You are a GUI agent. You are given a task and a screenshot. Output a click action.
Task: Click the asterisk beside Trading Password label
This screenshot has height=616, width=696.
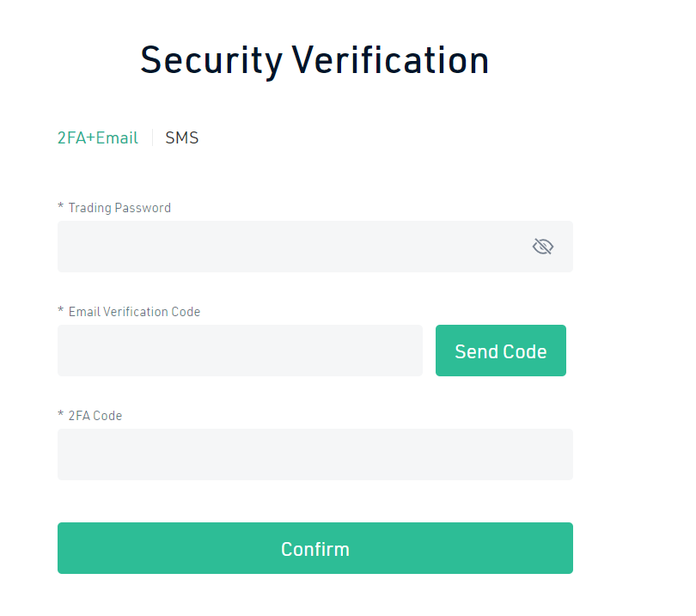click(x=61, y=207)
